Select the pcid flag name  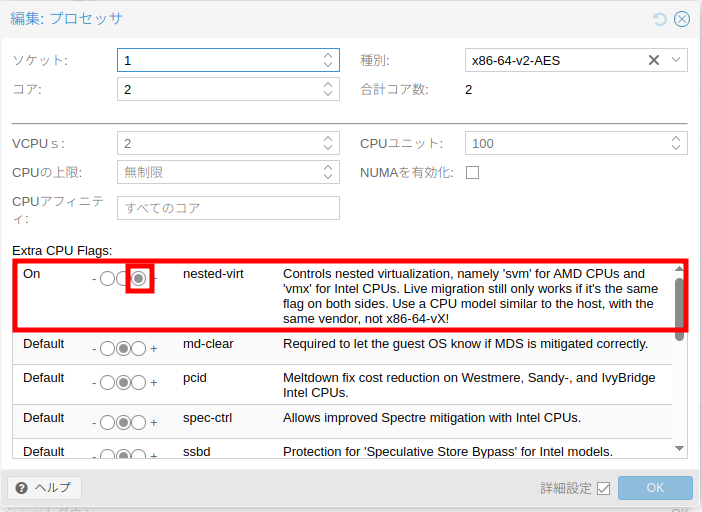pyautogui.click(x=195, y=378)
